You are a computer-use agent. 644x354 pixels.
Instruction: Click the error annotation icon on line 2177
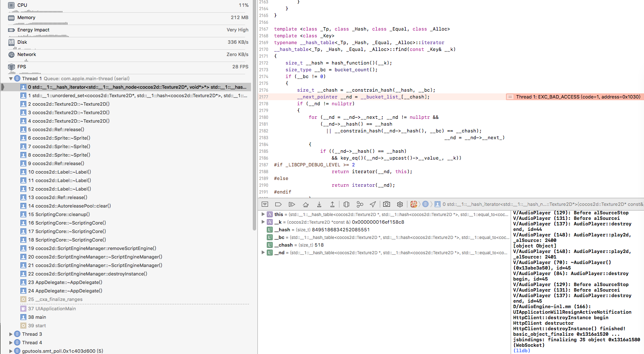point(510,97)
